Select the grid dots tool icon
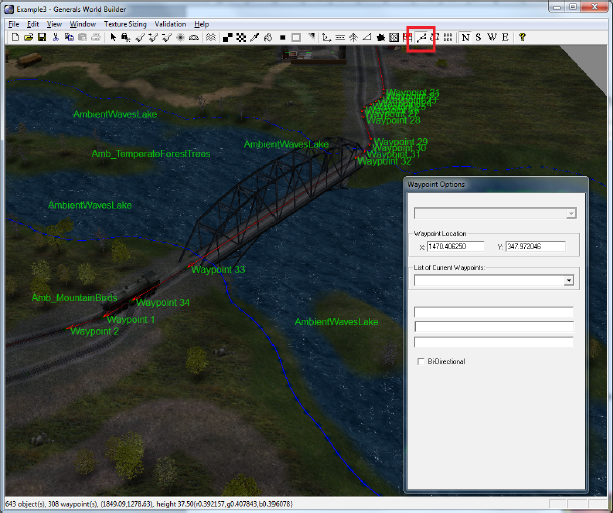The height and width of the screenshot is (513, 613). [448, 37]
